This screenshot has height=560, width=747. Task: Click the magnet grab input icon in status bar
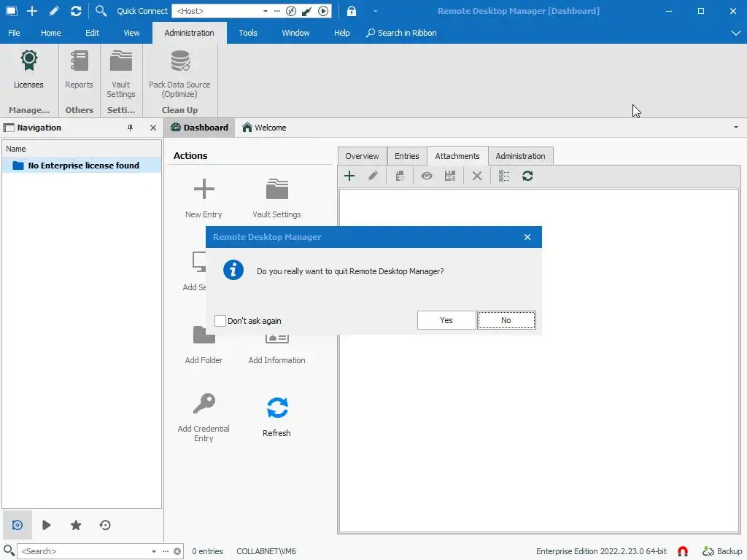click(683, 551)
